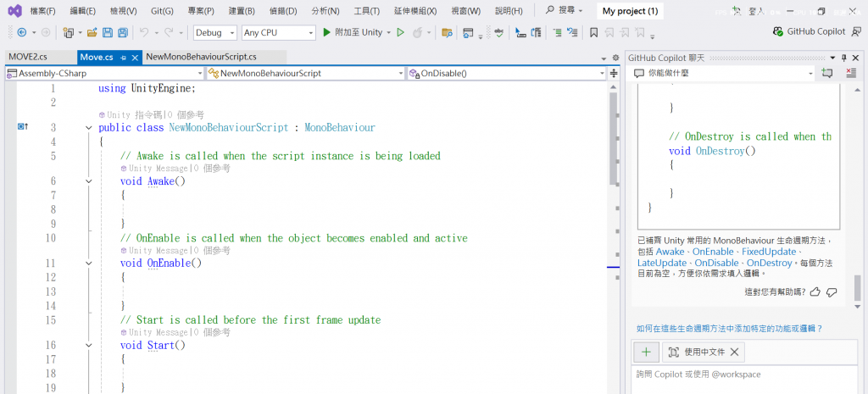Click the thumbs down feedback icon
This screenshot has height=394, width=868.
point(832,292)
